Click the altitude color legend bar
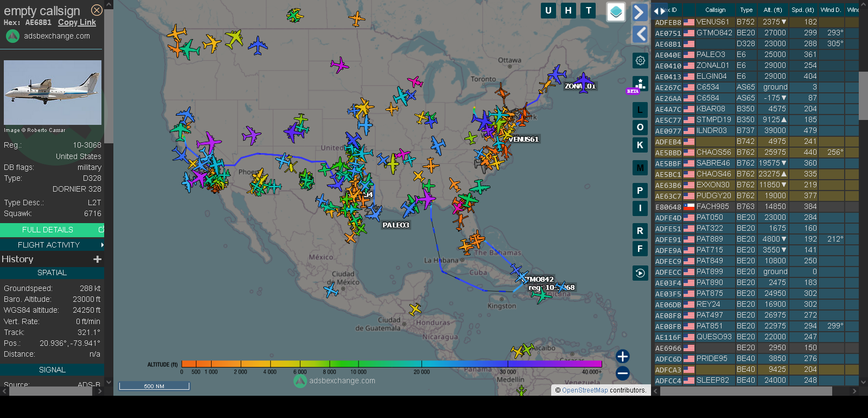 pyautogui.click(x=391, y=364)
